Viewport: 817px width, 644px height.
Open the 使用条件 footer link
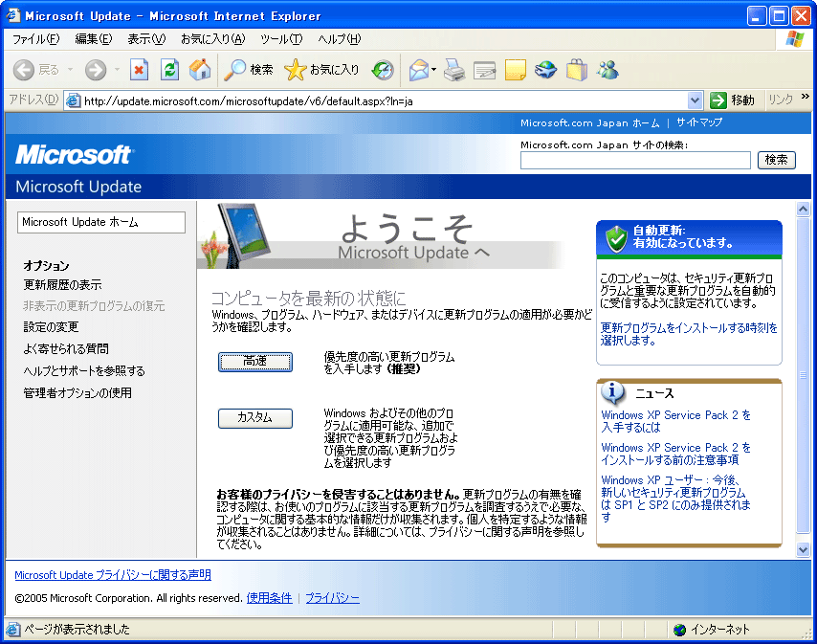coord(269,598)
